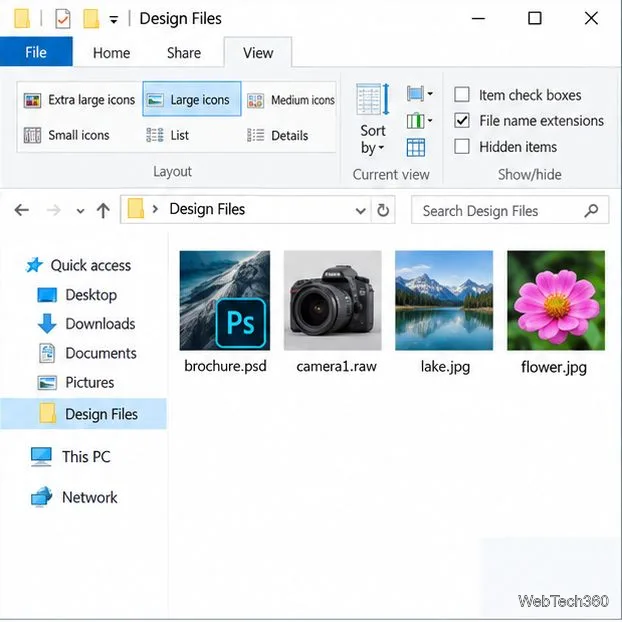Click the folder icon in address bar

click(x=136, y=209)
